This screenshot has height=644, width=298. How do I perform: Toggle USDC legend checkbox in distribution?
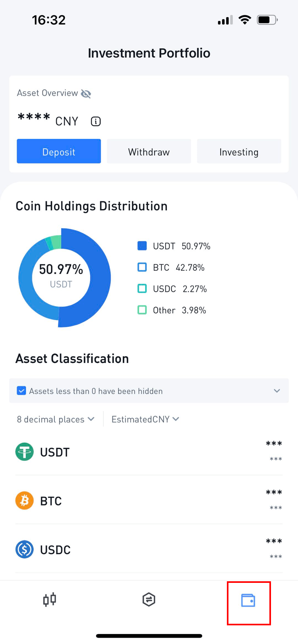click(142, 289)
